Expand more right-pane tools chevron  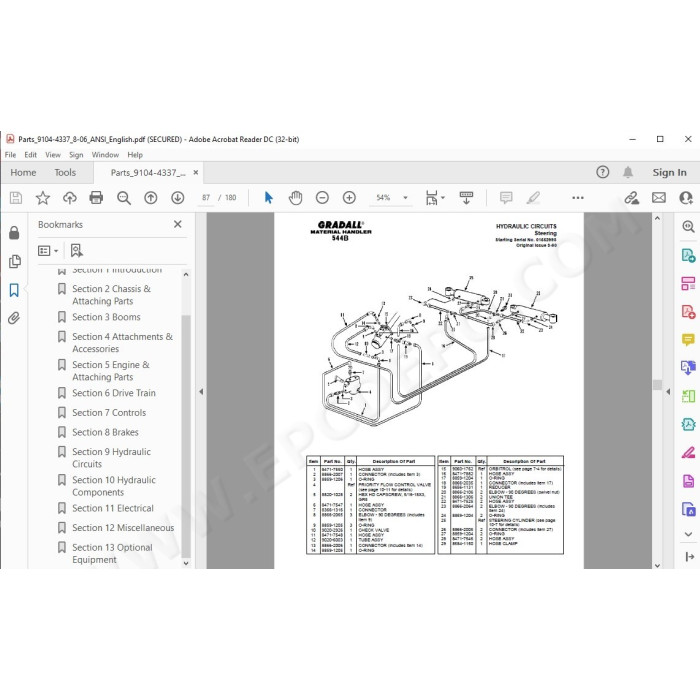(688, 534)
